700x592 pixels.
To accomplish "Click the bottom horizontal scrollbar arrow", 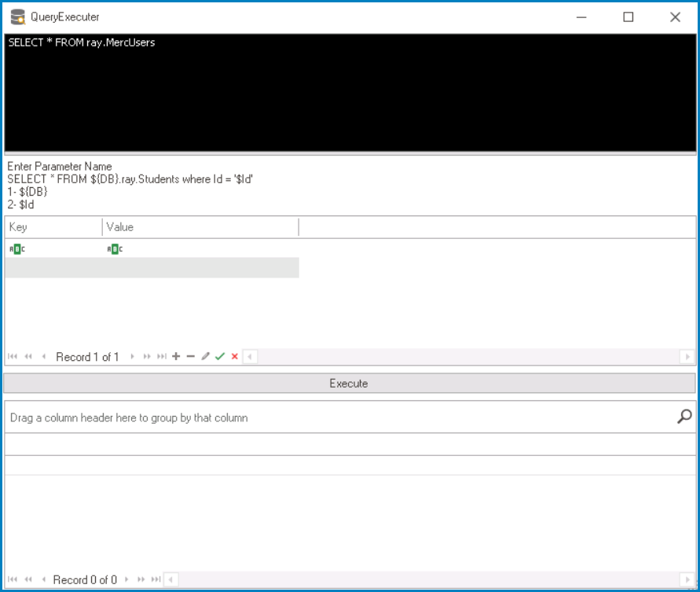I will tap(170, 579).
